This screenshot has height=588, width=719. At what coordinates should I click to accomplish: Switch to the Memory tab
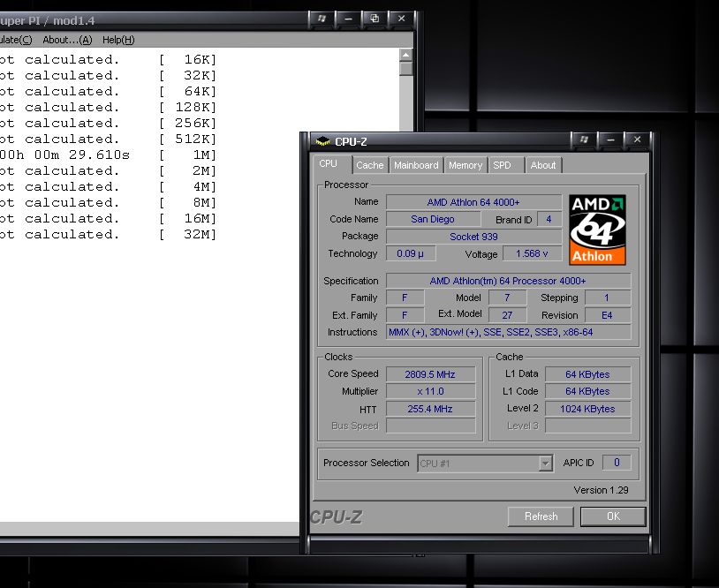click(x=465, y=165)
